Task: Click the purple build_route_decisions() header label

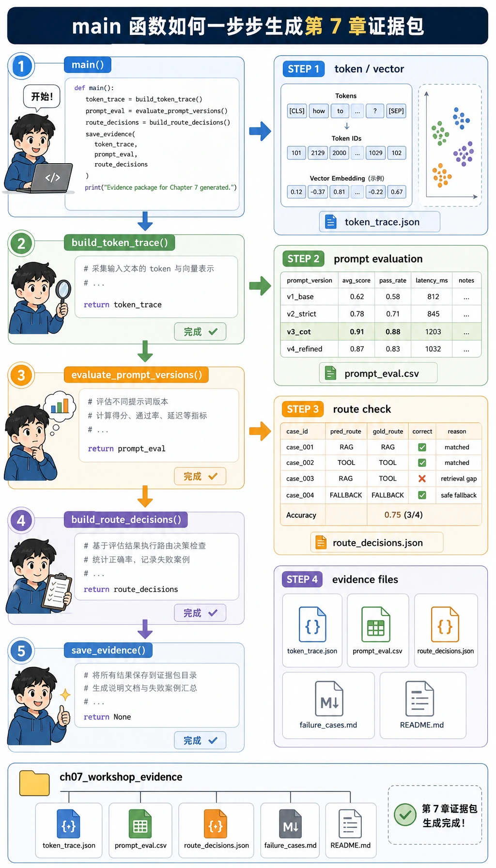Action: [x=126, y=520]
